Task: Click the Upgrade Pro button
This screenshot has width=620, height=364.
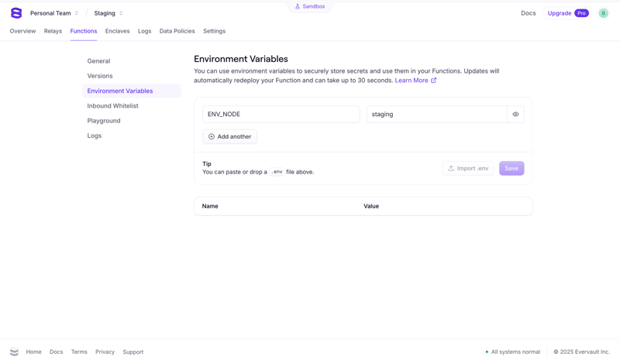Action: (567, 13)
